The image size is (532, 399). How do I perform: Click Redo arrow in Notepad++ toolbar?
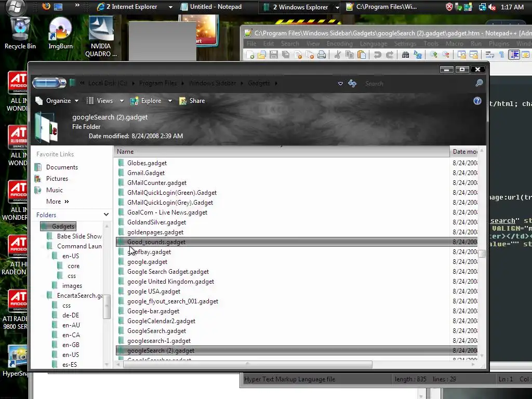tap(390, 55)
